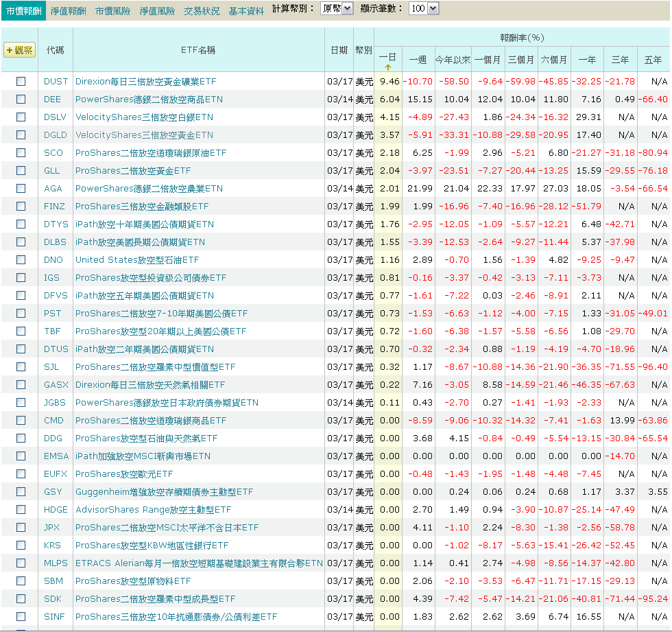This screenshot has height=632, width=672.
Task: Click the GASX ticker code
Action: pos(56,385)
